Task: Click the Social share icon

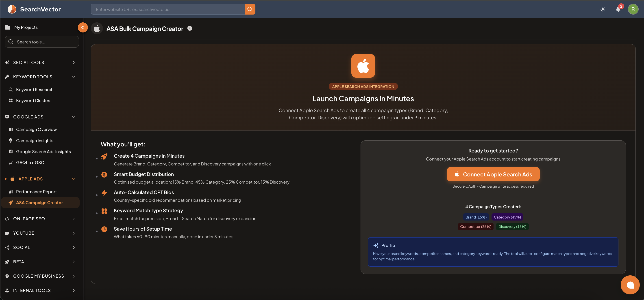Action: tap(7, 247)
